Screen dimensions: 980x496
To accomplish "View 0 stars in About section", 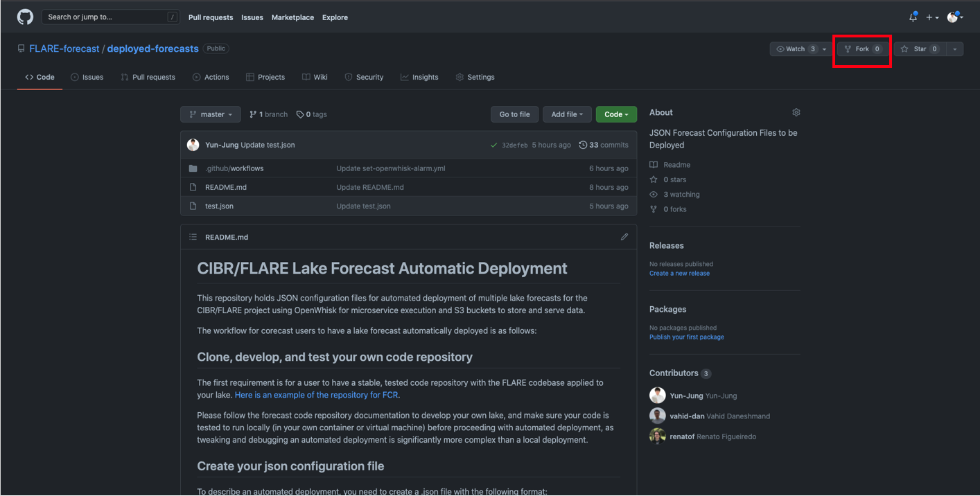I will (668, 179).
